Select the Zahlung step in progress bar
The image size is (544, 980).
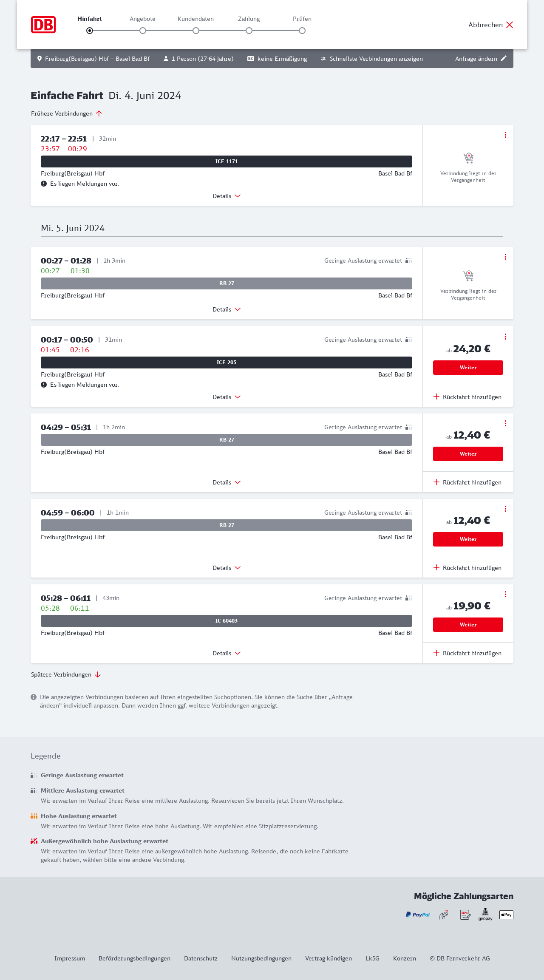(x=249, y=31)
